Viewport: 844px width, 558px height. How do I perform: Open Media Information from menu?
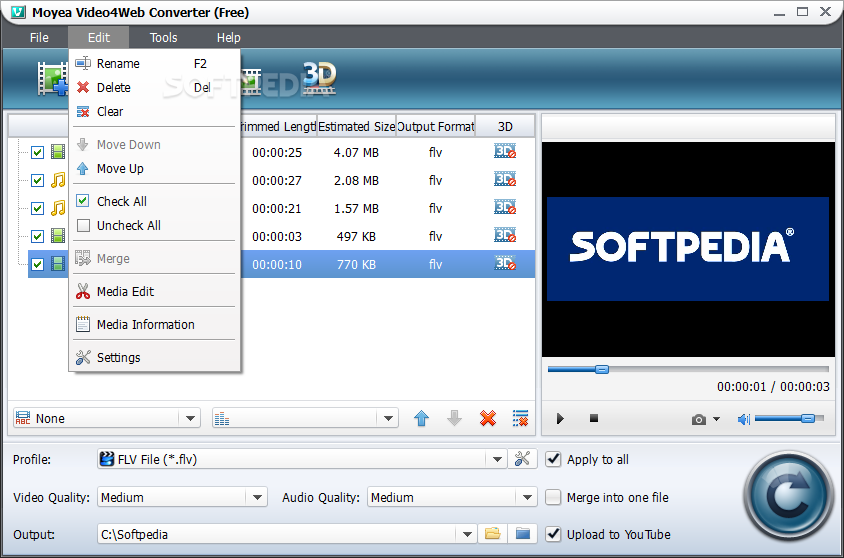154,324
